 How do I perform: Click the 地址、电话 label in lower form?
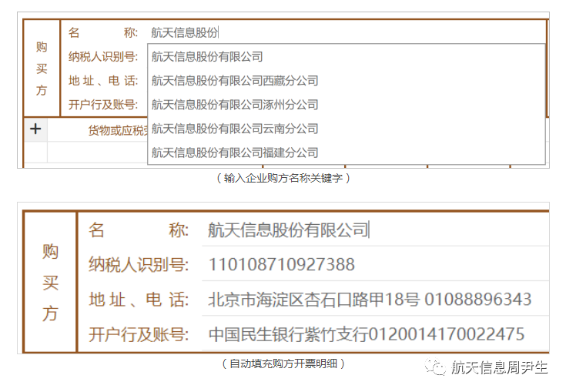click(139, 300)
